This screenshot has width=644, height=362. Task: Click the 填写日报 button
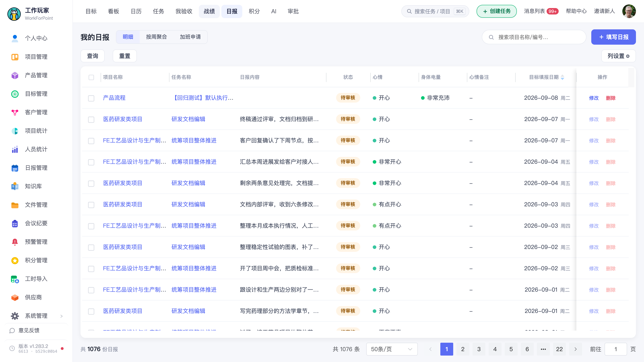click(613, 37)
